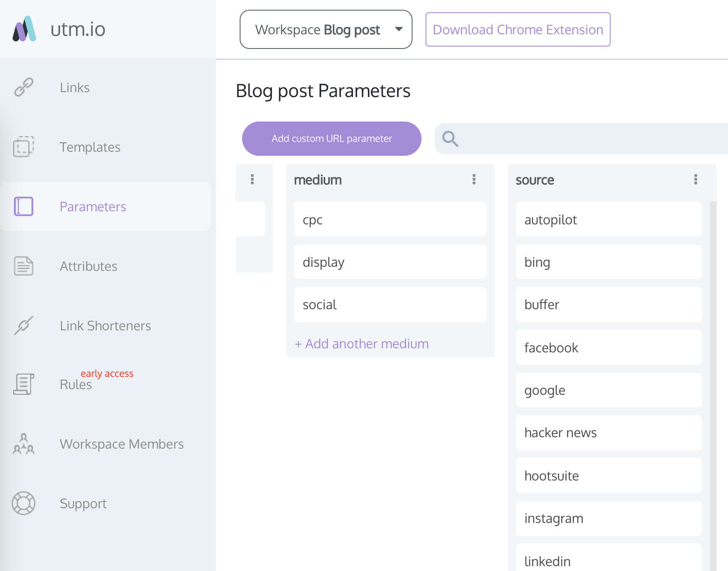Screen dimensions: 728x571
Task: Click the search magnifier icon
Action: 450,139
